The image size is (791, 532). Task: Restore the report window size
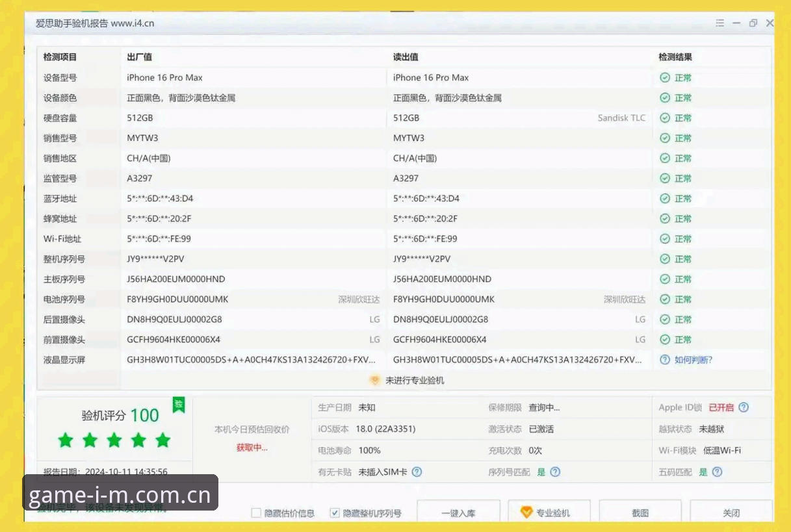753,23
